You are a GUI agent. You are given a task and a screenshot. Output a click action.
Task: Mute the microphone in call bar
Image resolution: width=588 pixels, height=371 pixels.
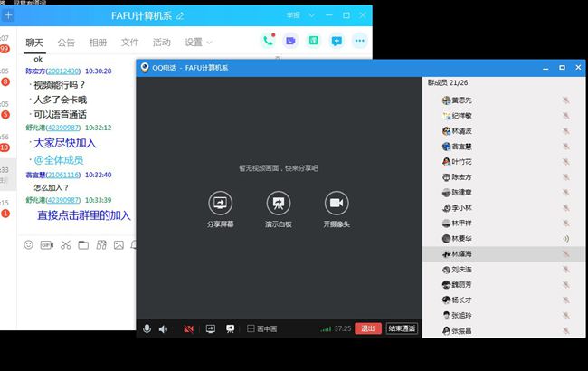pos(147,328)
